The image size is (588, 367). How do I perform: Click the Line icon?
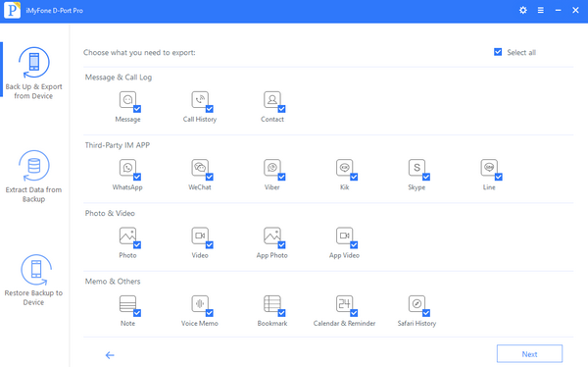tap(489, 168)
